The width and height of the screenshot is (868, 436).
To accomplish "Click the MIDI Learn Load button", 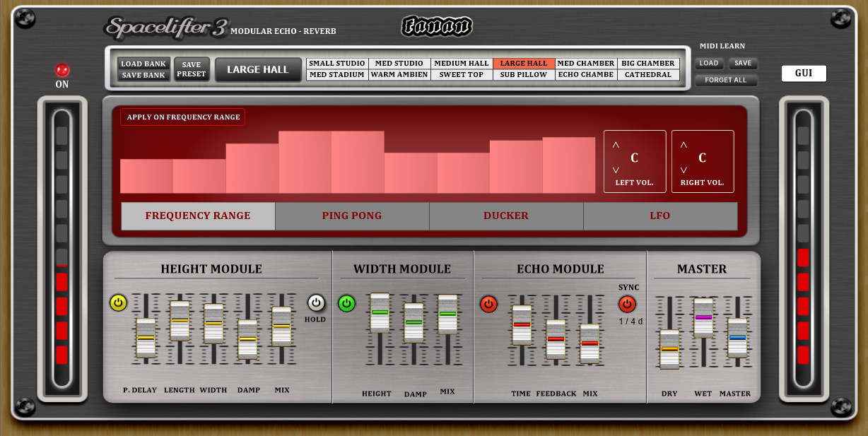I will pyautogui.click(x=709, y=64).
